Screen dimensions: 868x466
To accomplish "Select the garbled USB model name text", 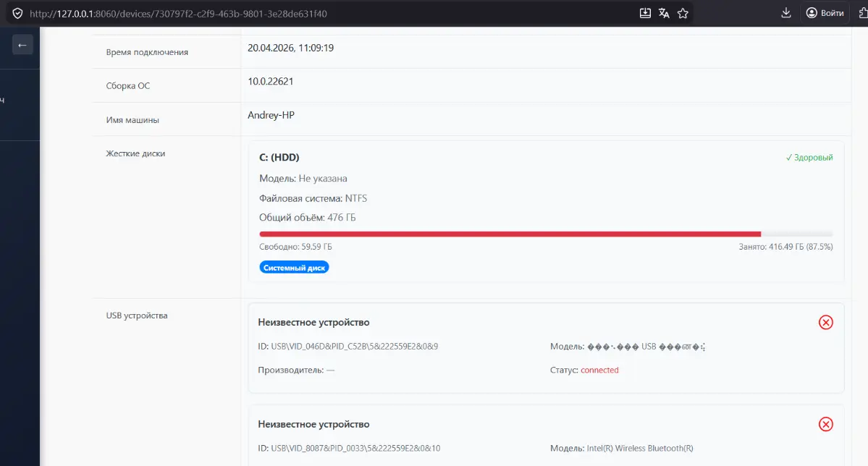I will tap(646, 347).
